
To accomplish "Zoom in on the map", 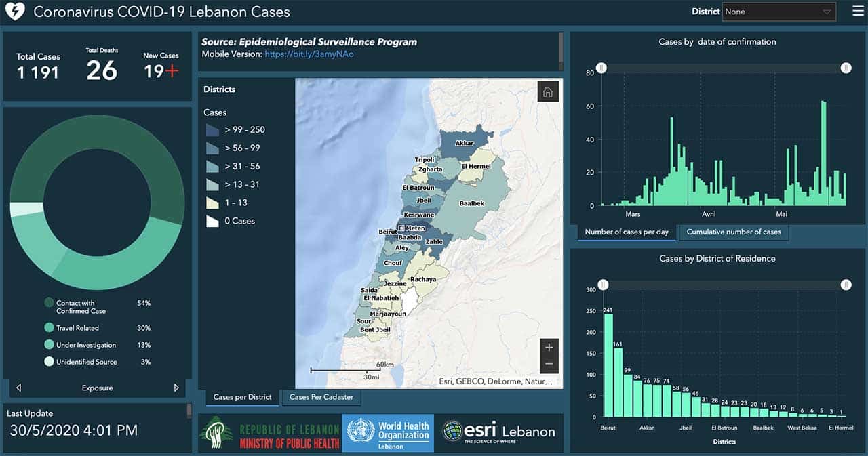I will [x=549, y=347].
